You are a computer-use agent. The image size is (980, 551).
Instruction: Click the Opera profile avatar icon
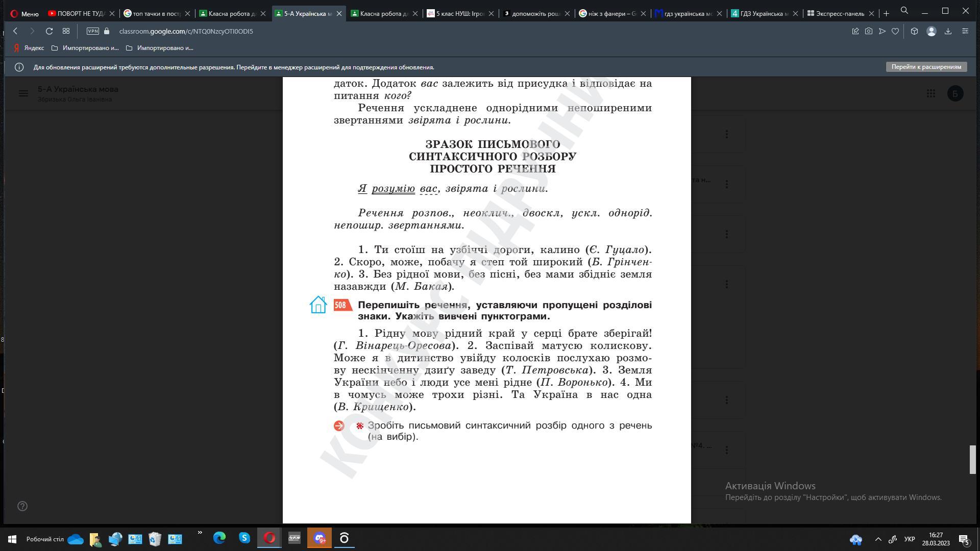point(931,31)
